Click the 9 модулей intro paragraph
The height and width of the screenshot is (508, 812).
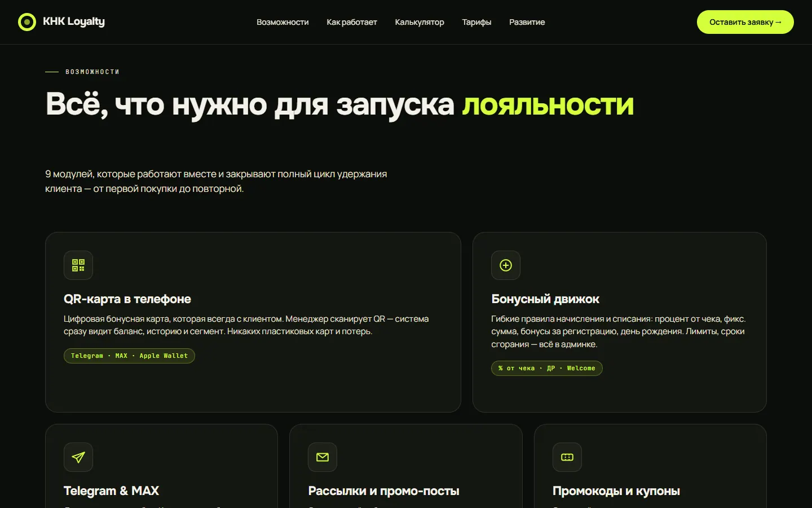(216, 181)
